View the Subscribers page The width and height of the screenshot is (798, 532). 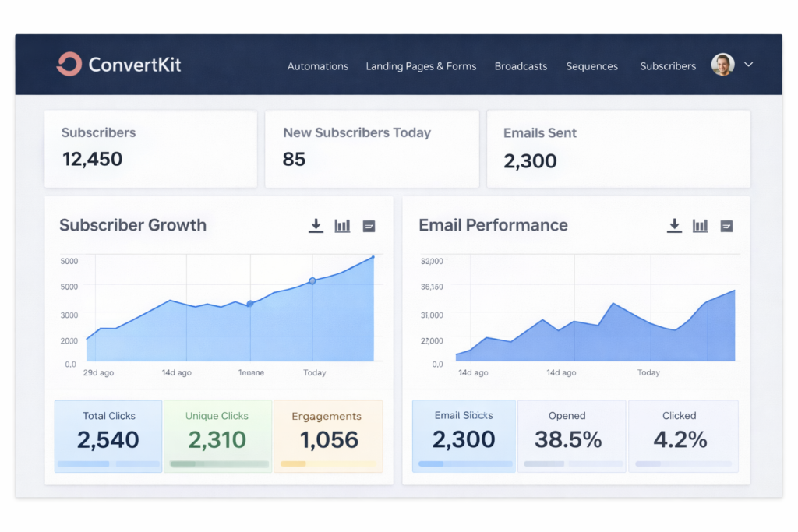click(x=667, y=66)
